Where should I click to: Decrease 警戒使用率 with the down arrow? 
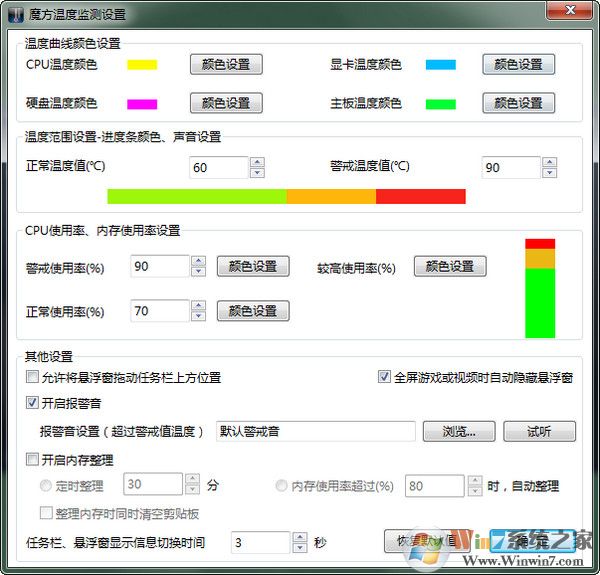tap(198, 272)
